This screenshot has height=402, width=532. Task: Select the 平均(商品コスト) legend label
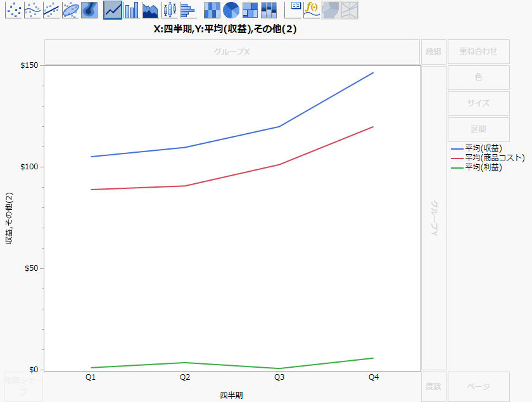pyautogui.click(x=495, y=158)
